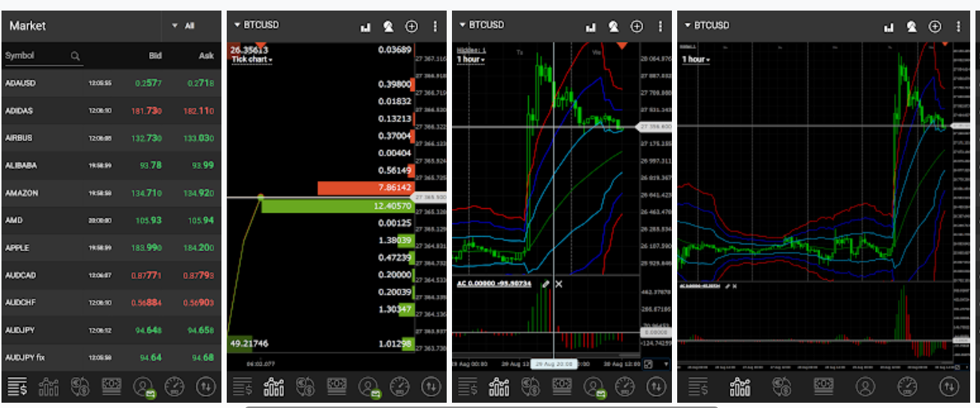Image resolution: width=980 pixels, height=408 pixels.
Task: Open speedometer gauge icon in Market screen navbar
Action: click(174, 388)
